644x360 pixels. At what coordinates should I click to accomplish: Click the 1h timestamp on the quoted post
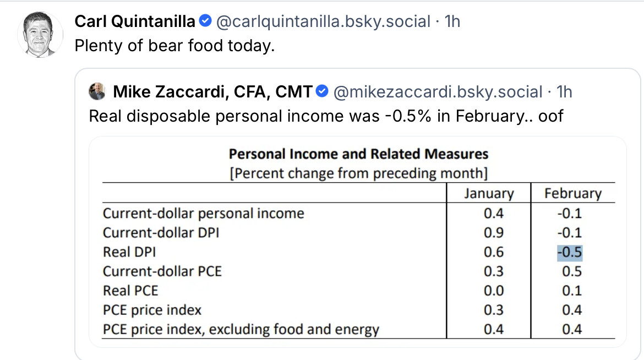(x=564, y=91)
